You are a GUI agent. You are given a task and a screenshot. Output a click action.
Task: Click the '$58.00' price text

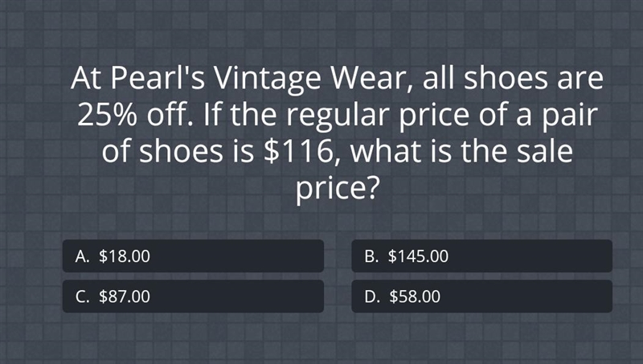tap(415, 297)
